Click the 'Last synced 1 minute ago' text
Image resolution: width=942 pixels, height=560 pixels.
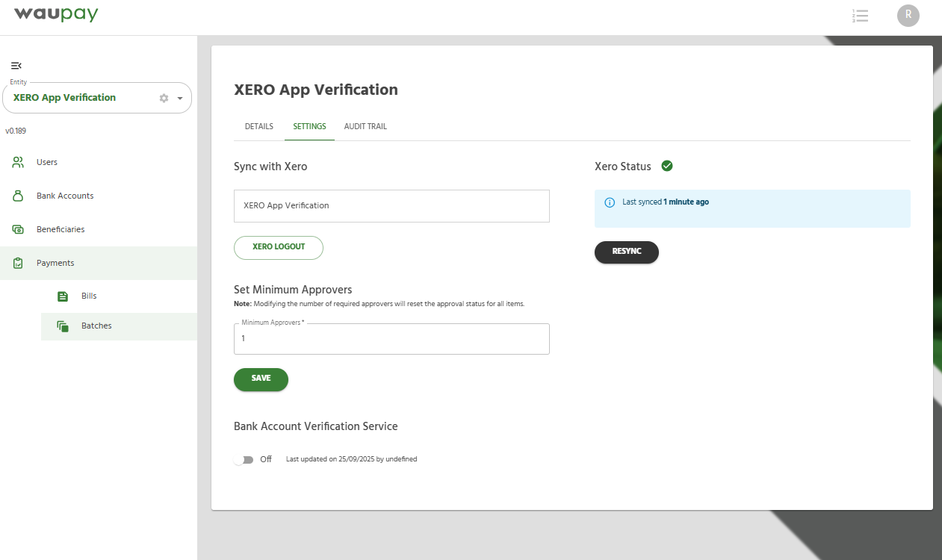tap(666, 202)
